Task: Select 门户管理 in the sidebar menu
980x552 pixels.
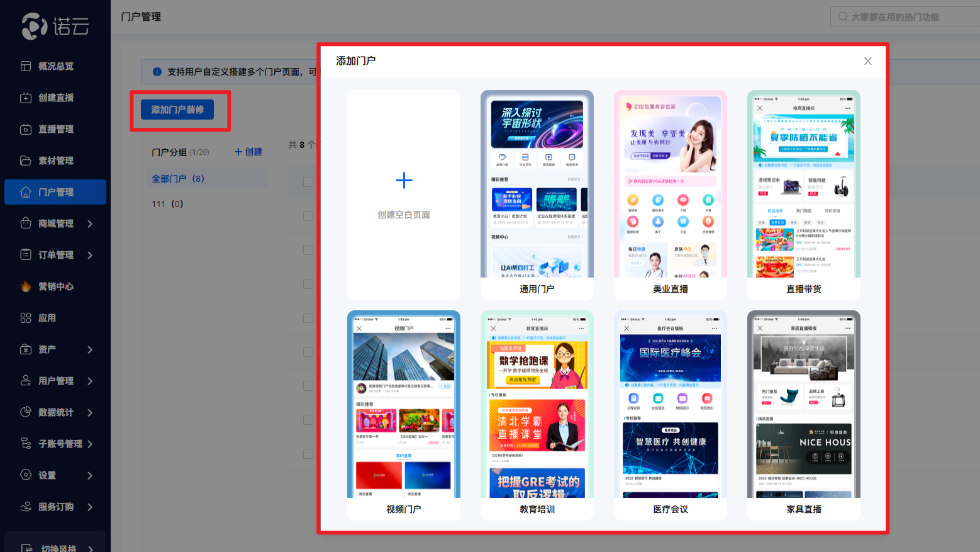Action: pyautogui.click(x=55, y=192)
